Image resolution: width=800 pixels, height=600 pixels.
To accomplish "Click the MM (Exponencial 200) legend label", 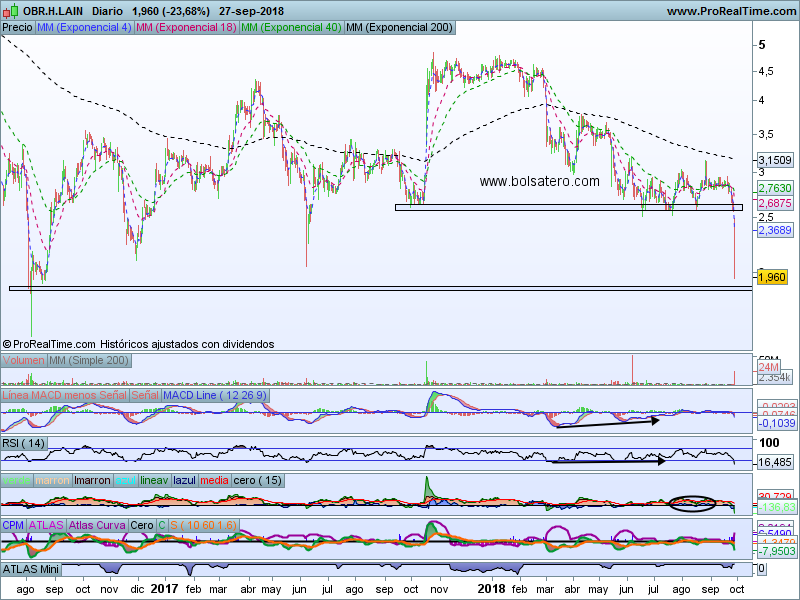I will pos(397,28).
